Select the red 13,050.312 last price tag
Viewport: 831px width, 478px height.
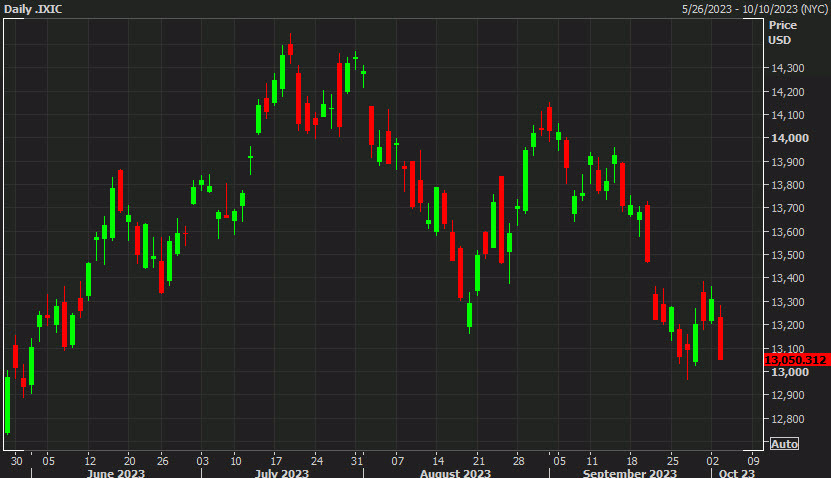pyautogui.click(x=797, y=360)
